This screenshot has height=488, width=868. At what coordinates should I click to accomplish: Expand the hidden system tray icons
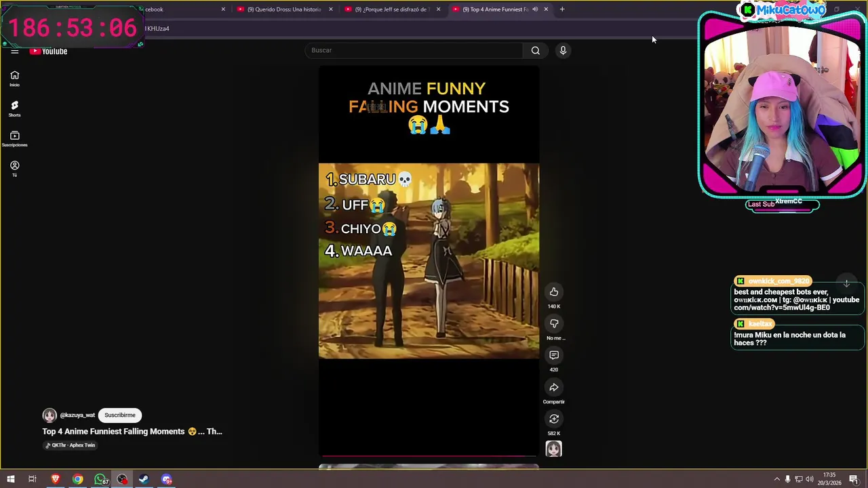pos(776,479)
